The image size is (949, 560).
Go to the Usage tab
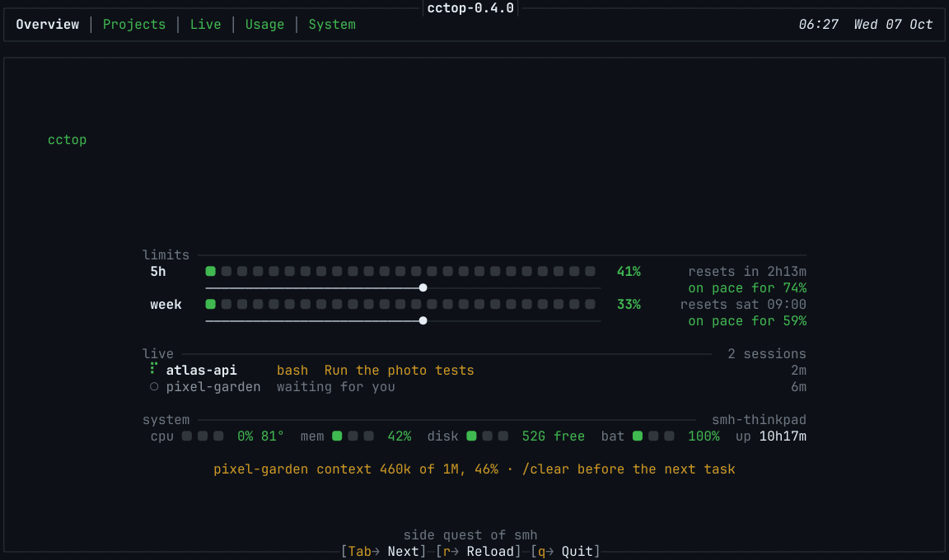pyautogui.click(x=264, y=25)
